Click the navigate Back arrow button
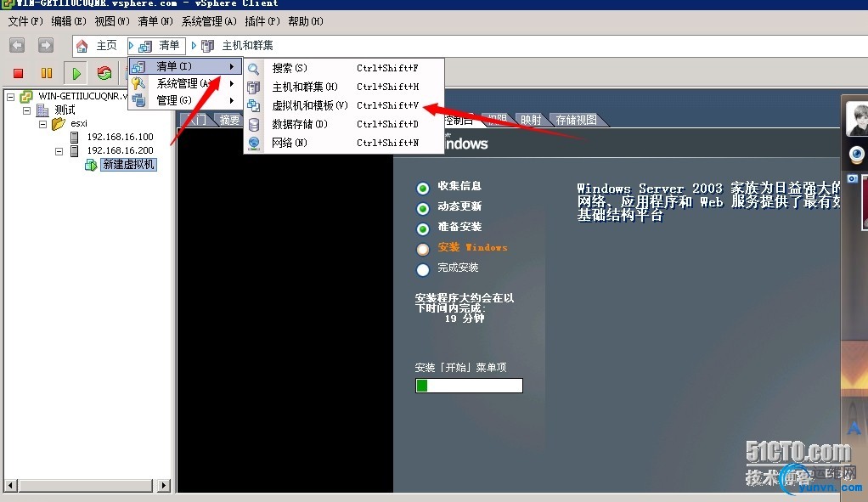 (x=17, y=45)
